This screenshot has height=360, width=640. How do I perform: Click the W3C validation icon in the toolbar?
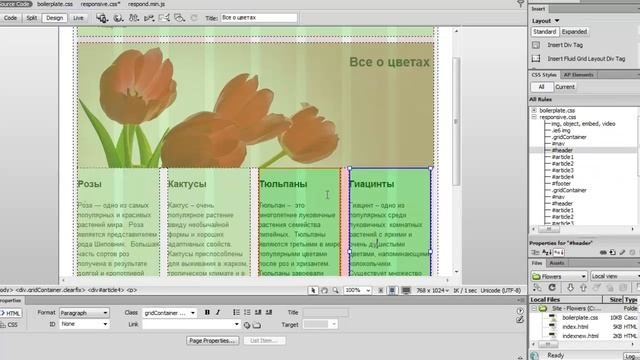point(149,18)
